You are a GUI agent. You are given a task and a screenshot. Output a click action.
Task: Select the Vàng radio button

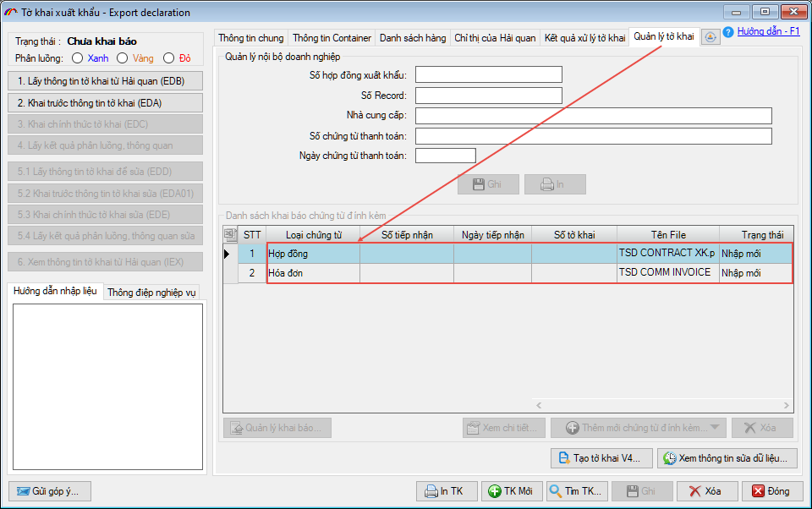[x=123, y=58]
